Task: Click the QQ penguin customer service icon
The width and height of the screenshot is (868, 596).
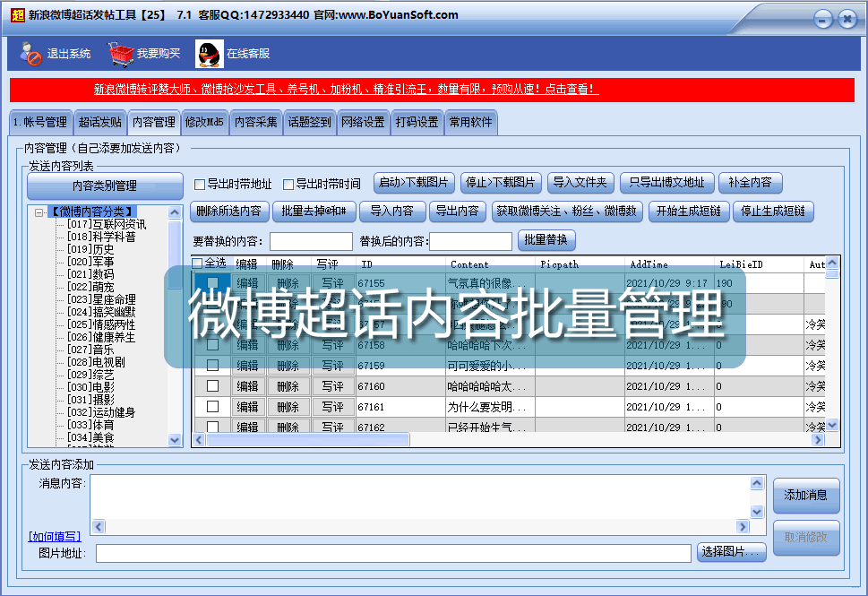Action: pos(210,54)
